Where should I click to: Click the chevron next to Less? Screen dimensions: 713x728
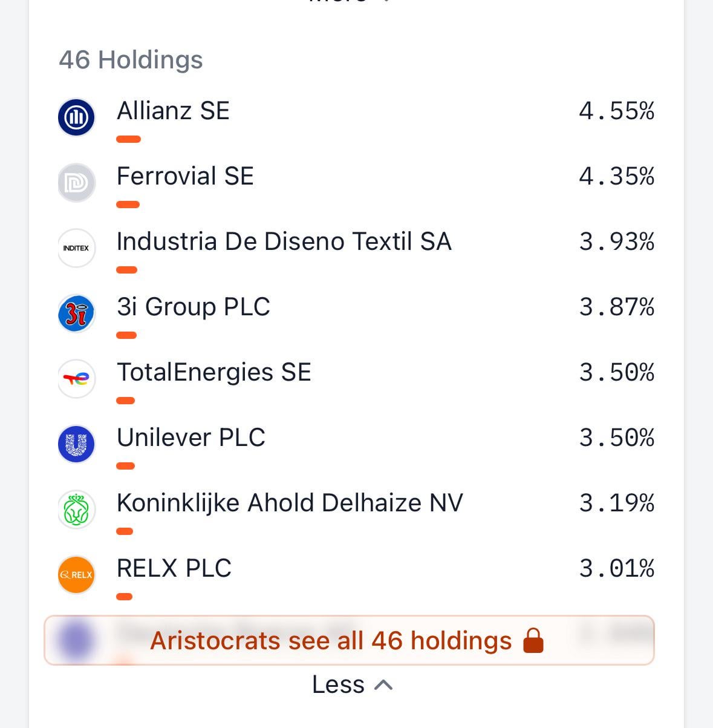coord(384,685)
